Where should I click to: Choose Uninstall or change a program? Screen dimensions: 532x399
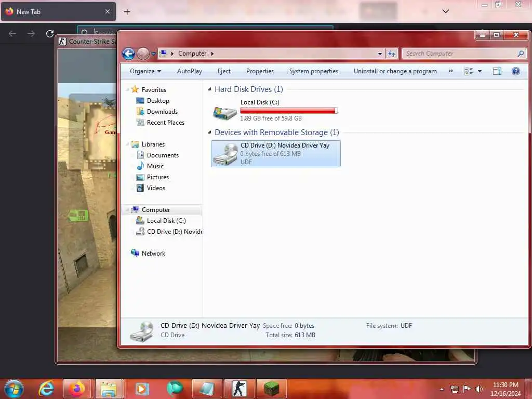395,71
